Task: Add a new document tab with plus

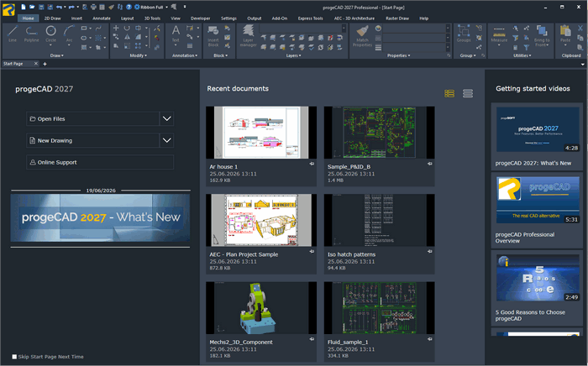Action: click(45, 64)
